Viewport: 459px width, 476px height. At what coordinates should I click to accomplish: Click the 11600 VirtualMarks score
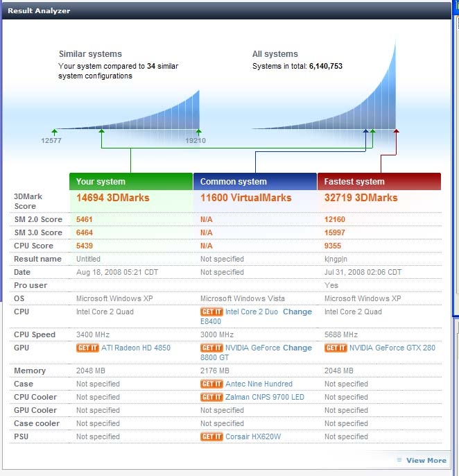(x=245, y=198)
